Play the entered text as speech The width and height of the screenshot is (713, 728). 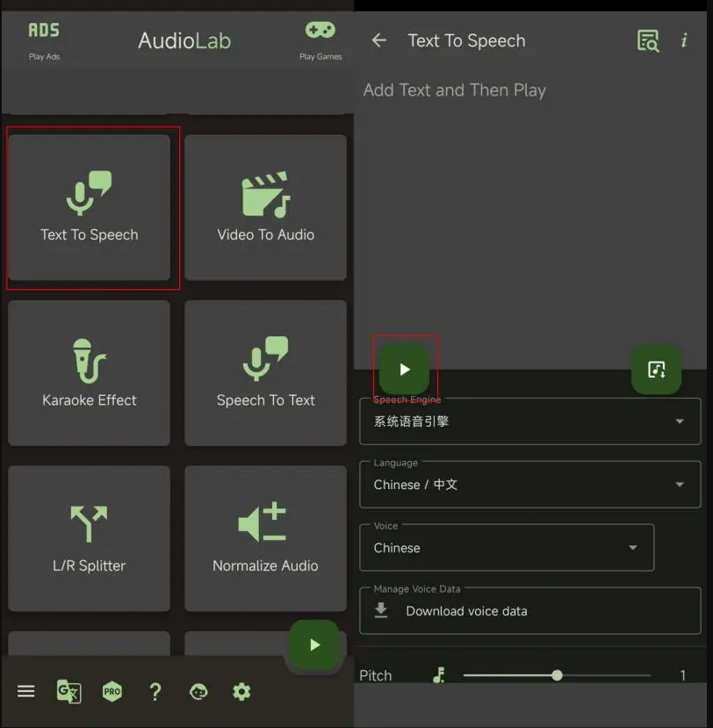404,370
